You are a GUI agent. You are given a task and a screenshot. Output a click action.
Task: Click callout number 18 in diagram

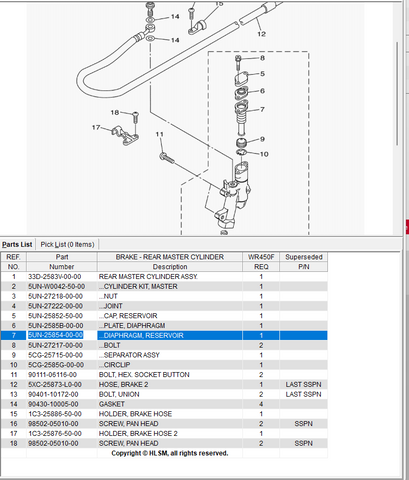point(115,112)
